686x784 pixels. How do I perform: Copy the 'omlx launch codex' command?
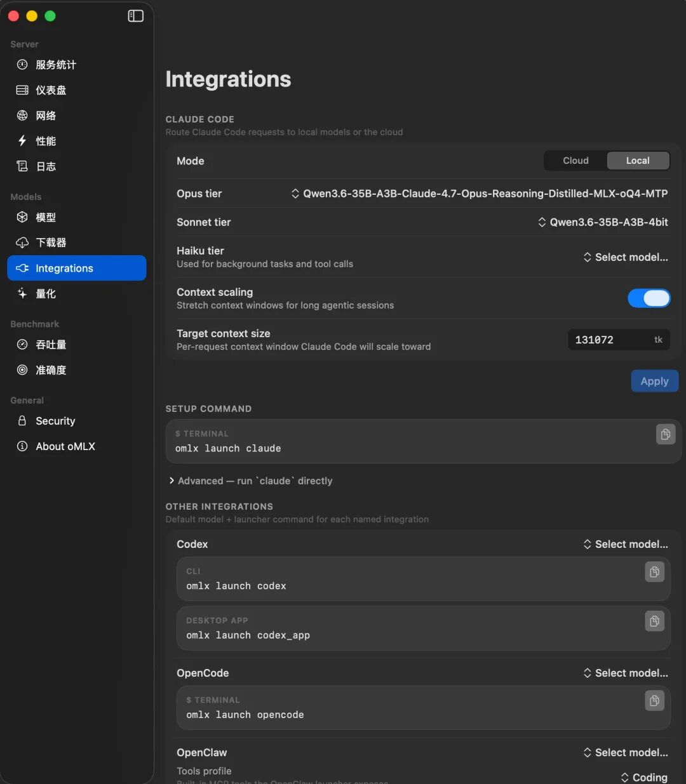pyautogui.click(x=654, y=572)
